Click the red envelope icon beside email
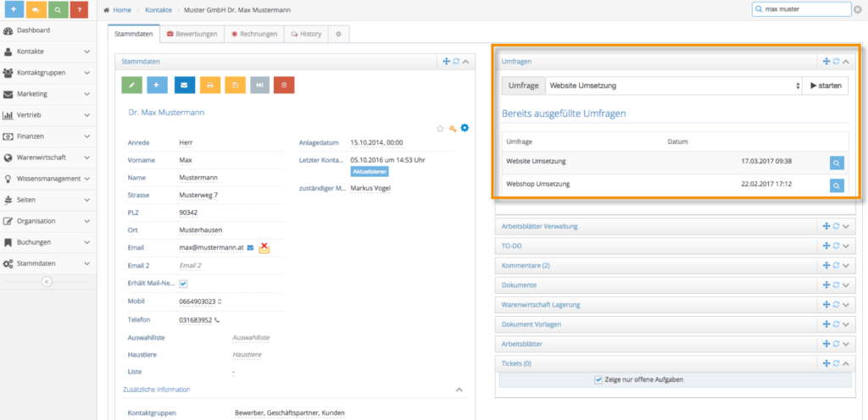 point(264,247)
